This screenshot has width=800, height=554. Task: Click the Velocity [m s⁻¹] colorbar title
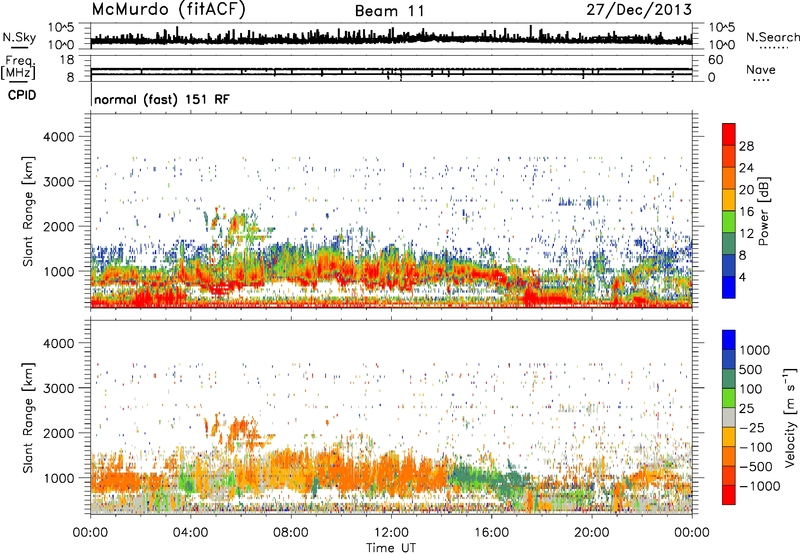coord(790,417)
